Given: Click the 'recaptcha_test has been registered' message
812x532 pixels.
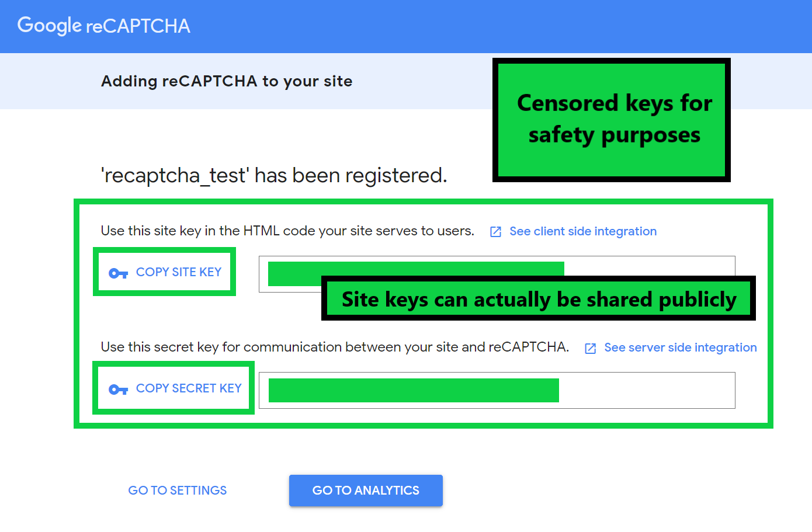Looking at the screenshot, I should [x=274, y=175].
